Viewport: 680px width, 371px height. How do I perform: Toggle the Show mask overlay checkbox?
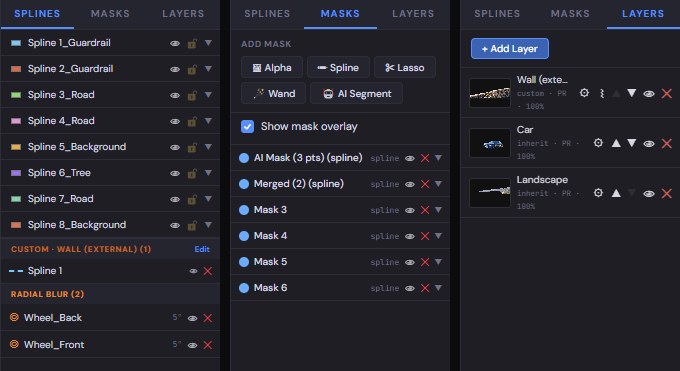click(247, 127)
